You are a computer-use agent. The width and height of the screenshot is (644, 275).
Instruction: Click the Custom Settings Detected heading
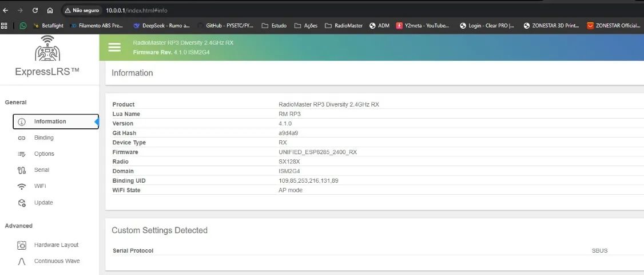coord(160,230)
